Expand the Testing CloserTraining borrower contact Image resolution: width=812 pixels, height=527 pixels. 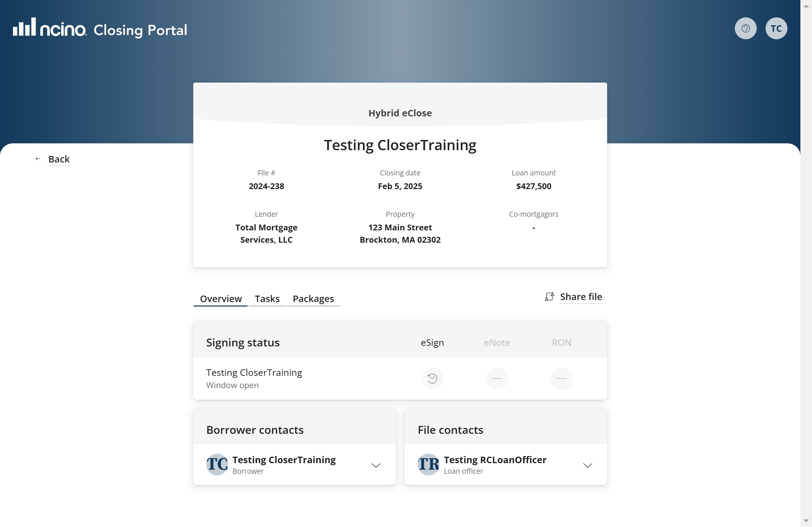376,465
